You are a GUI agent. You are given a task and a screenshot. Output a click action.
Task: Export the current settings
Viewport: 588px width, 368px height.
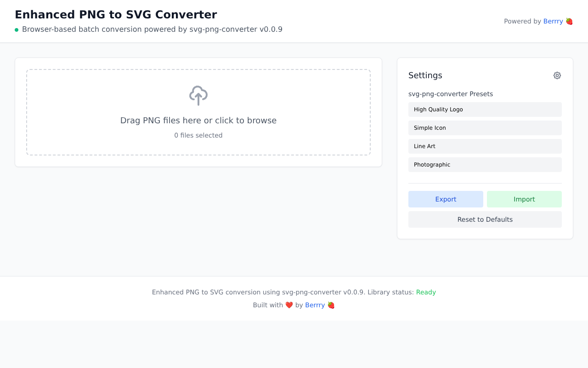(x=446, y=199)
